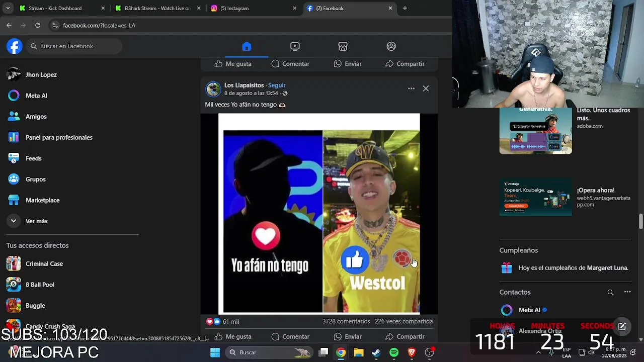Go to Facebook Home tab icon
The width and height of the screenshot is (644, 362).
[x=247, y=46]
